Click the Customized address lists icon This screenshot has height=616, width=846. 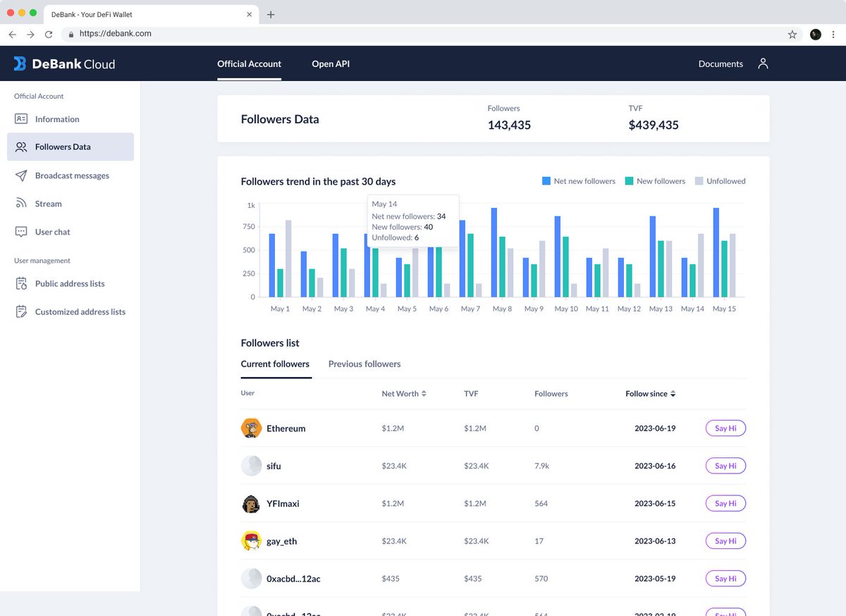pyautogui.click(x=21, y=312)
